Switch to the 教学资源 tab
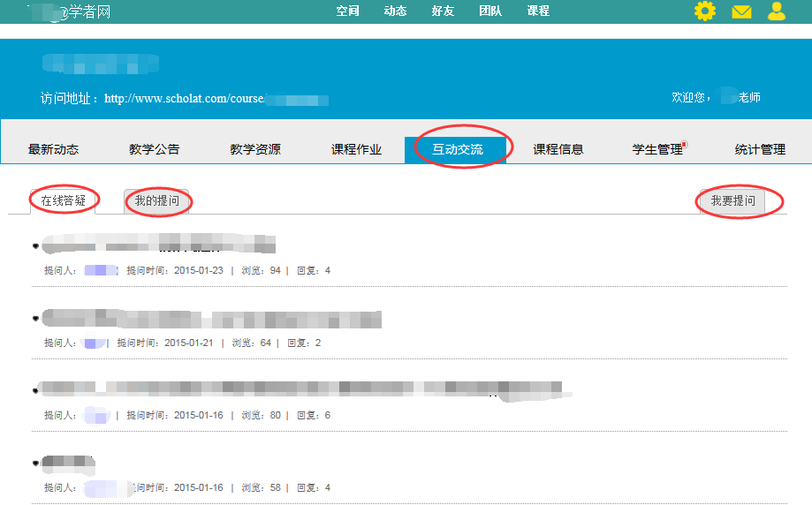This screenshot has width=812, height=505. click(255, 149)
